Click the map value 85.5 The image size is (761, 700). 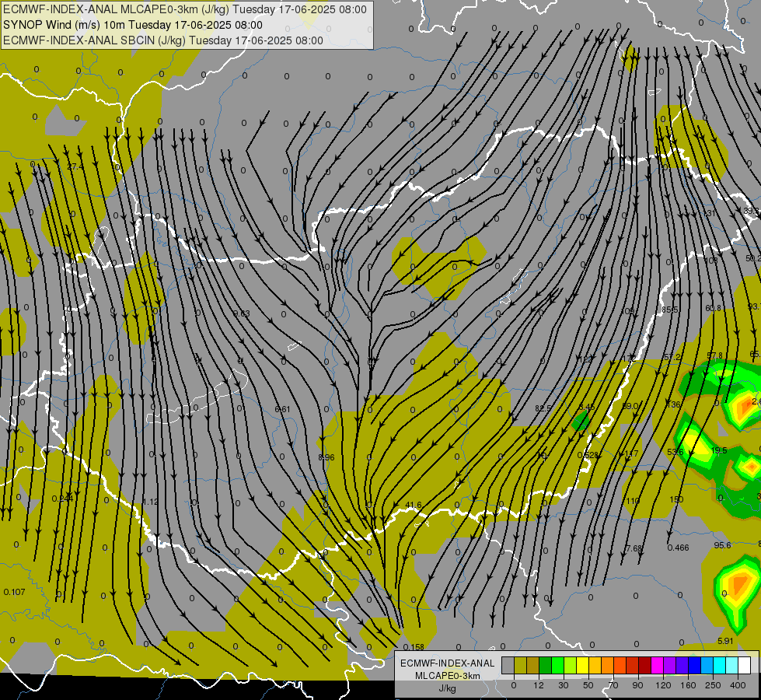coord(670,310)
